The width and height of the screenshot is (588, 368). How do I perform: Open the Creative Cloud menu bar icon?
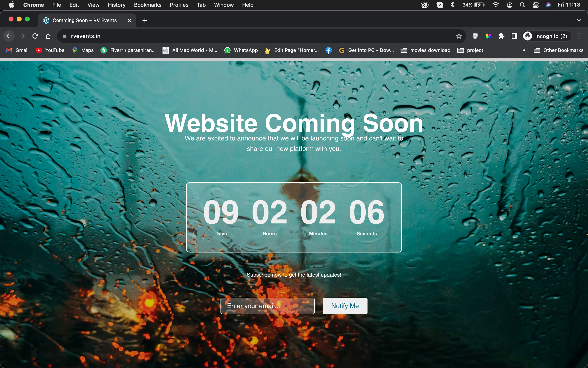(x=424, y=5)
